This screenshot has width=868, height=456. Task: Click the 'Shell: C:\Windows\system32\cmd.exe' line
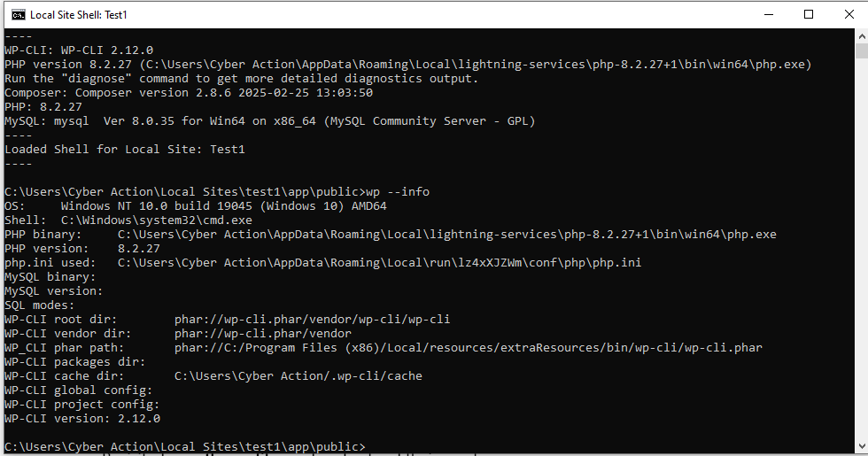pos(128,220)
